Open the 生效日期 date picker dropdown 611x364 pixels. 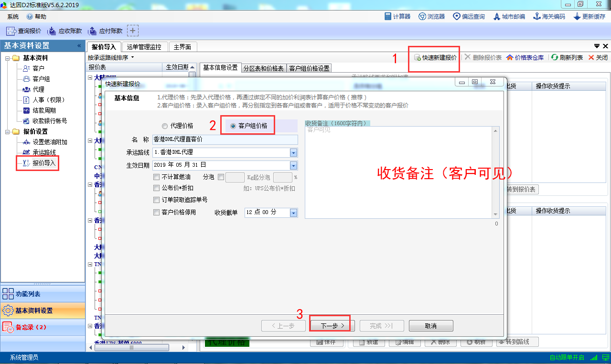(x=293, y=165)
